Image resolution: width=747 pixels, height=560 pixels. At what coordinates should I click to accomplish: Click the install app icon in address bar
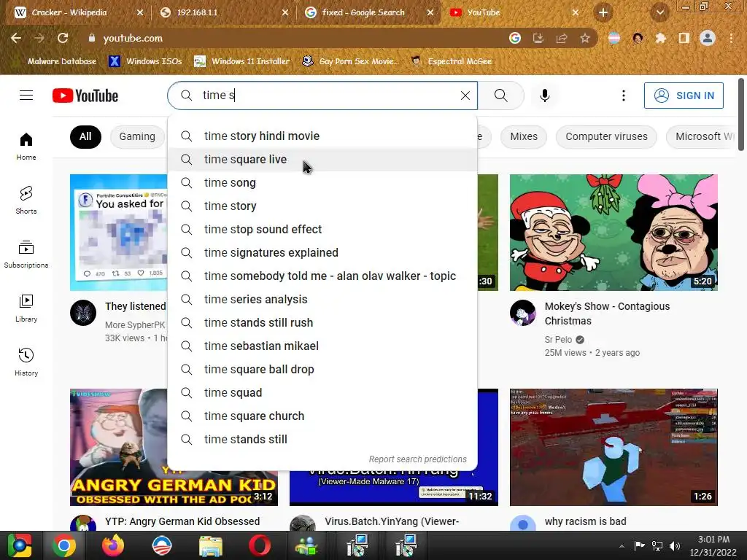point(538,38)
